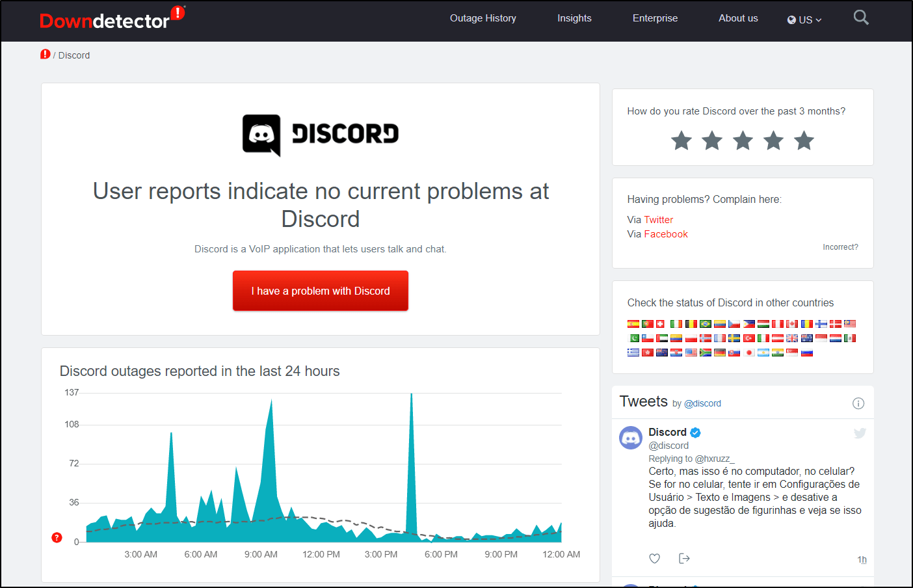Select the Greece flag
The height and width of the screenshot is (588, 913).
633,353
